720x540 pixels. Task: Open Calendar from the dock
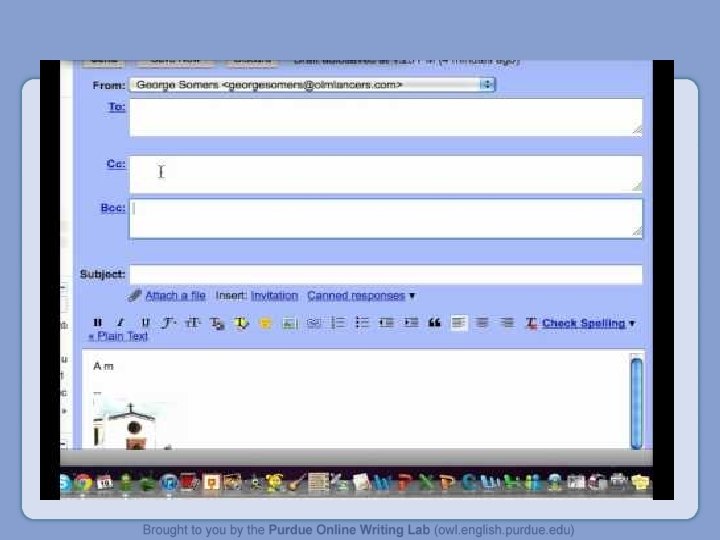click(105, 483)
